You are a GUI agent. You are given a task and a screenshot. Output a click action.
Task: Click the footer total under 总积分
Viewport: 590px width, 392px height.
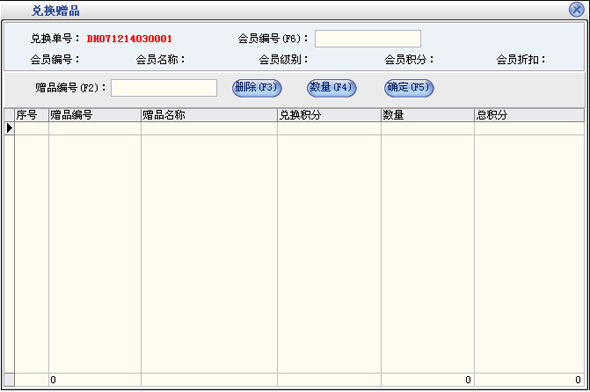pyautogui.click(x=529, y=380)
